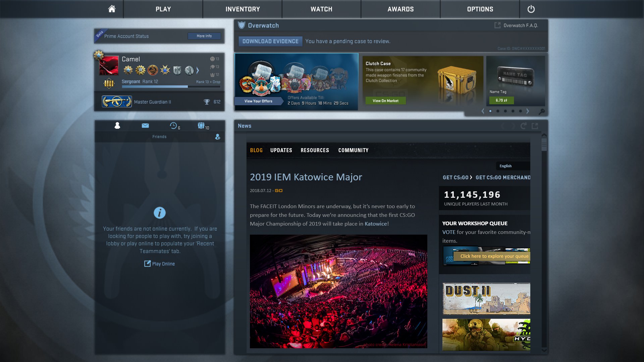Buy the Name Tag for 6.79 zł

coord(501,100)
